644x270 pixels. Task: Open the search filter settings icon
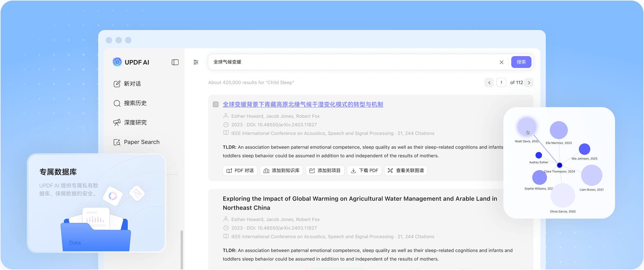pos(196,62)
